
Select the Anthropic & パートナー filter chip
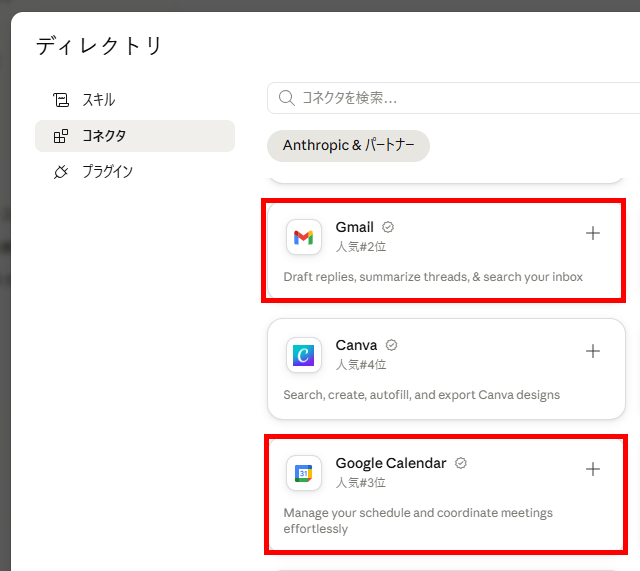pyautogui.click(x=348, y=146)
